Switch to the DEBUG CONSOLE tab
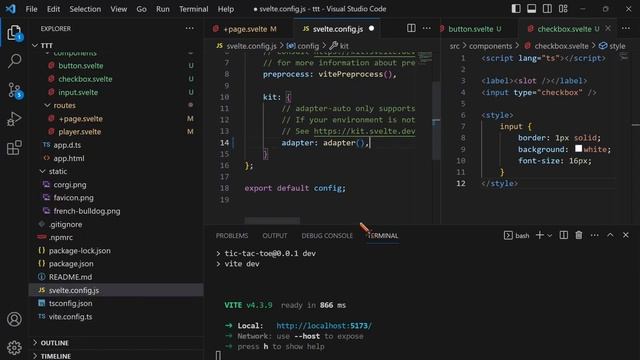The height and width of the screenshot is (360, 640). [x=327, y=236]
